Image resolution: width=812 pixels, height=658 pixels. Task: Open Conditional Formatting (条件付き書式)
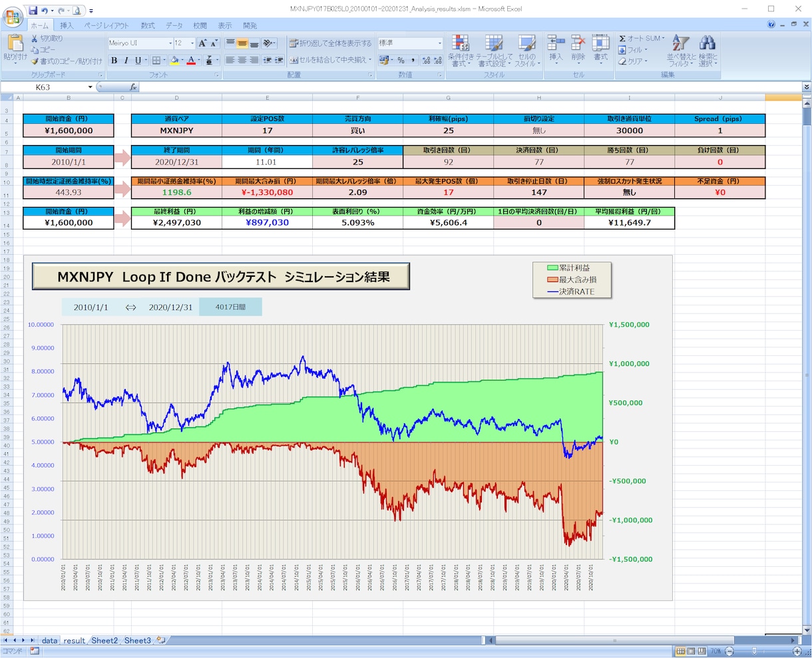(x=461, y=51)
